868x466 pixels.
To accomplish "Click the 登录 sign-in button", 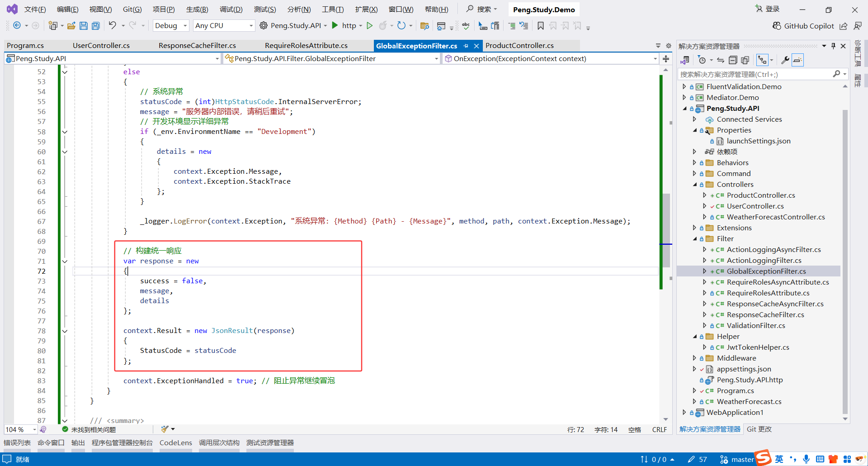I will point(768,9).
